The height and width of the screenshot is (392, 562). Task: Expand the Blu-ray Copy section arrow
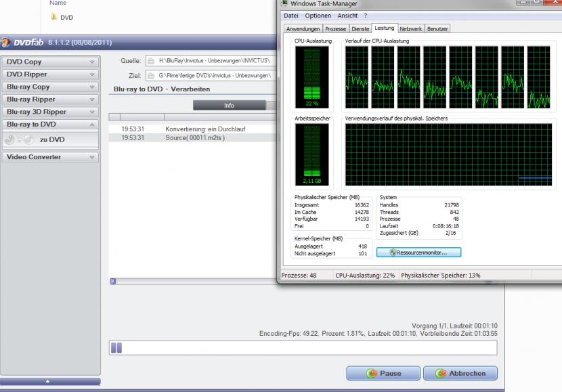(x=92, y=87)
